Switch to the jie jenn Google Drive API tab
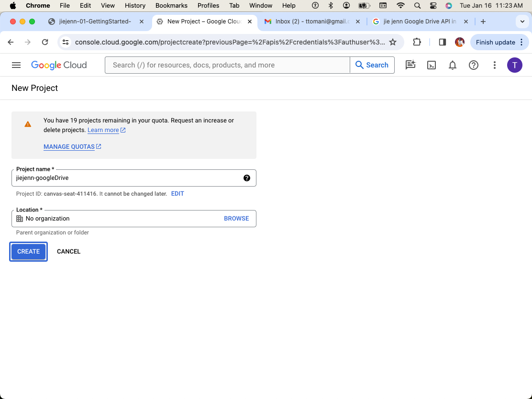The height and width of the screenshot is (399, 532). [x=420, y=22]
